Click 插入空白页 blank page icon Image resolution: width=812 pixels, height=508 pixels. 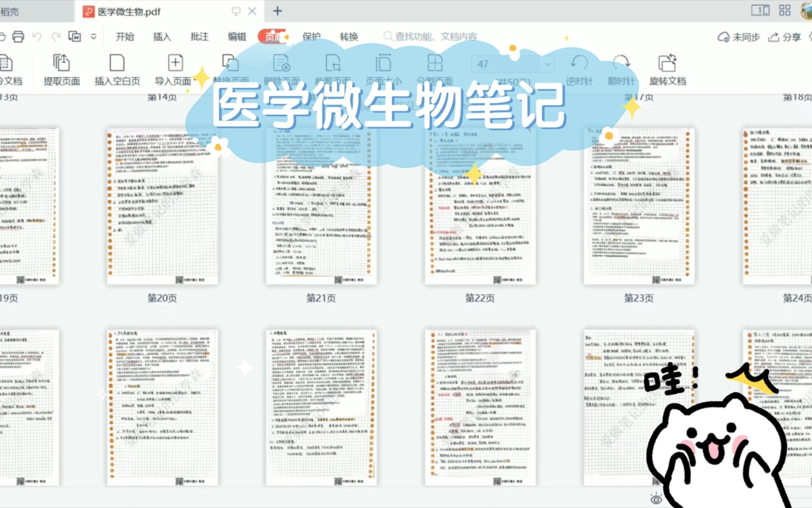coord(117,70)
